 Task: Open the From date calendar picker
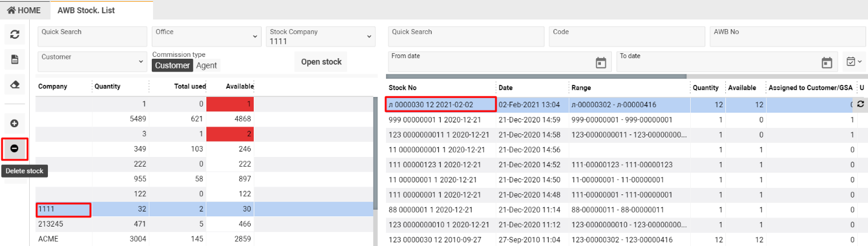[x=600, y=62]
